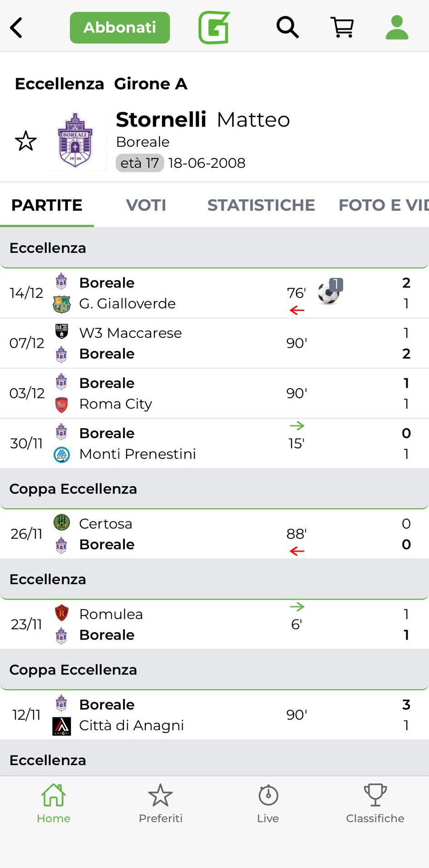Open Preferiti in bottom navigation
Viewport: 429px width, 868px height.
pyautogui.click(x=161, y=803)
